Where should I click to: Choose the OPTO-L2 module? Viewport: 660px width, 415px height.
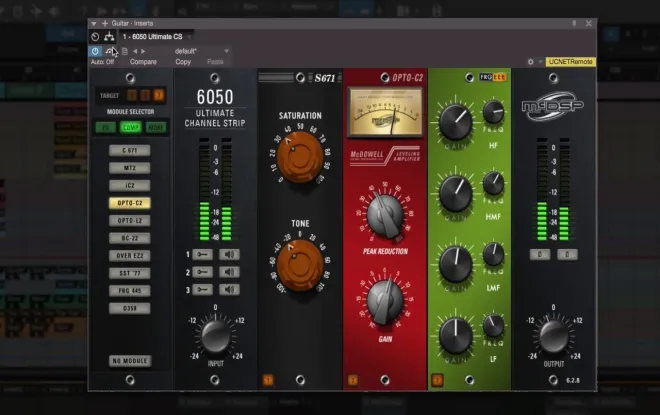(130, 221)
